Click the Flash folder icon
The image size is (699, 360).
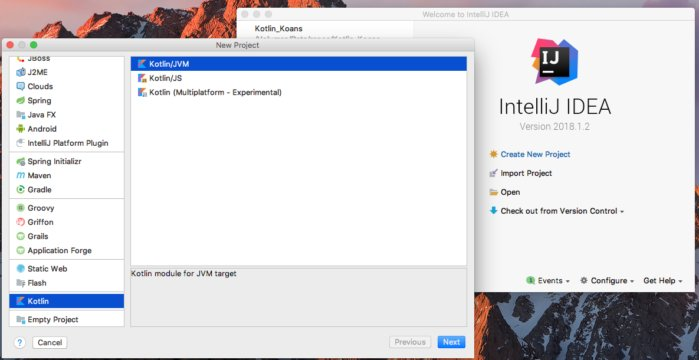(x=21, y=282)
